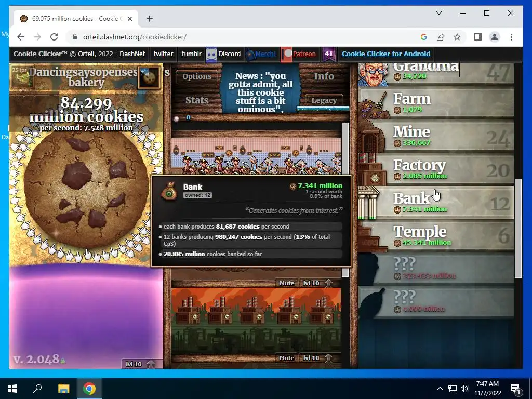The width and height of the screenshot is (532, 399).
Task: Open the Info menu
Action: point(324,76)
